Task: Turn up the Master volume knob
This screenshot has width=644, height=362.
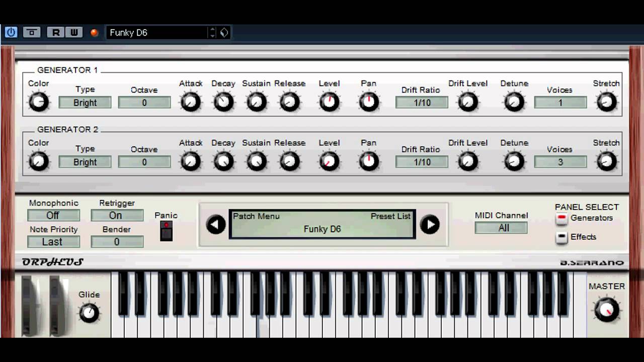Action: [x=607, y=310]
